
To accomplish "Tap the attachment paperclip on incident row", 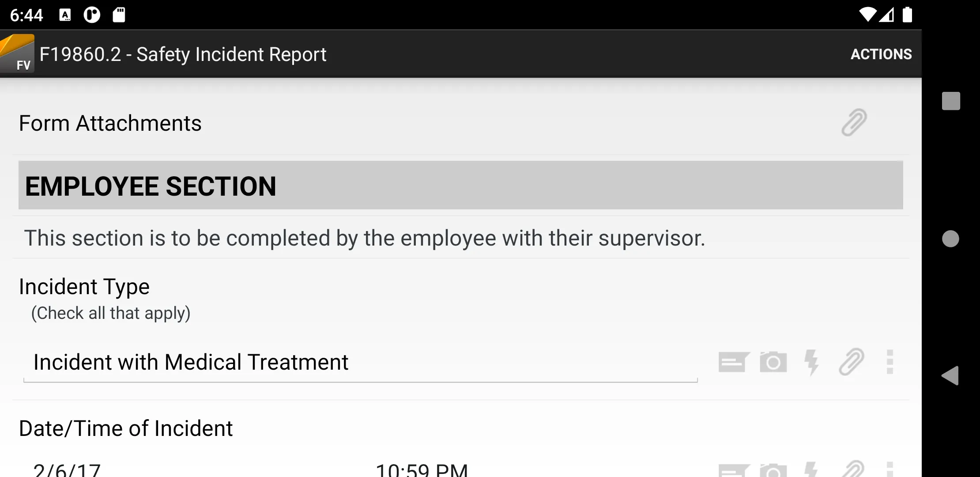I will coord(851,361).
